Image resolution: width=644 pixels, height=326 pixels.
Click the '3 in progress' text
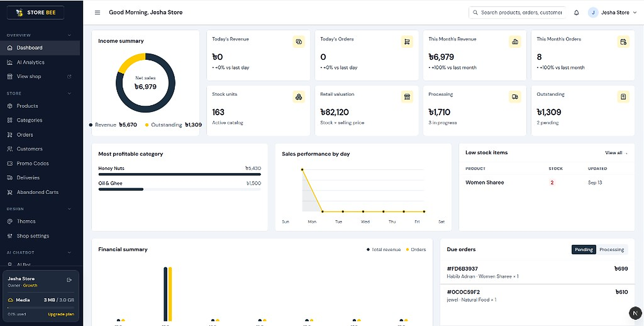tap(442, 123)
